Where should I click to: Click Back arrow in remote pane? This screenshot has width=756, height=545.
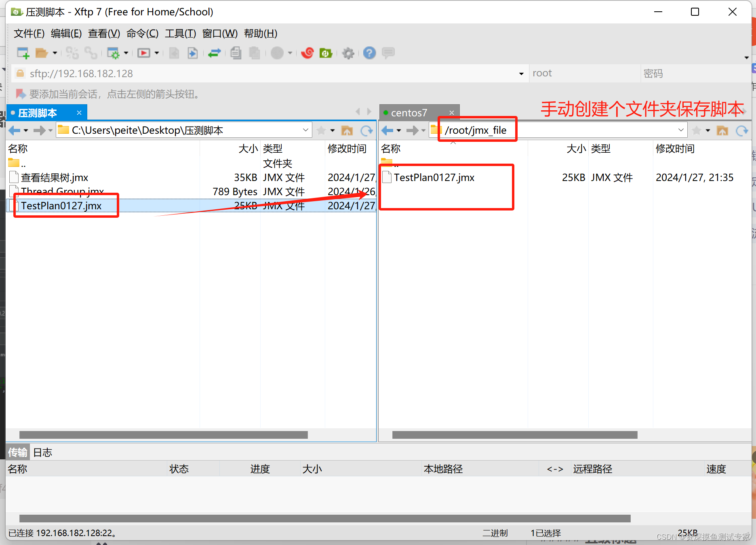(x=387, y=130)
